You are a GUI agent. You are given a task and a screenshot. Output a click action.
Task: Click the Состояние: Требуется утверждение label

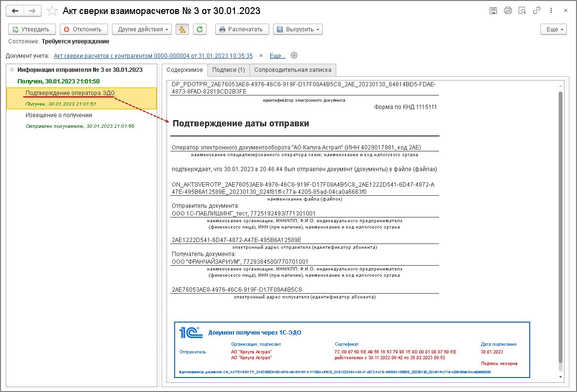[x=59, y=41]
